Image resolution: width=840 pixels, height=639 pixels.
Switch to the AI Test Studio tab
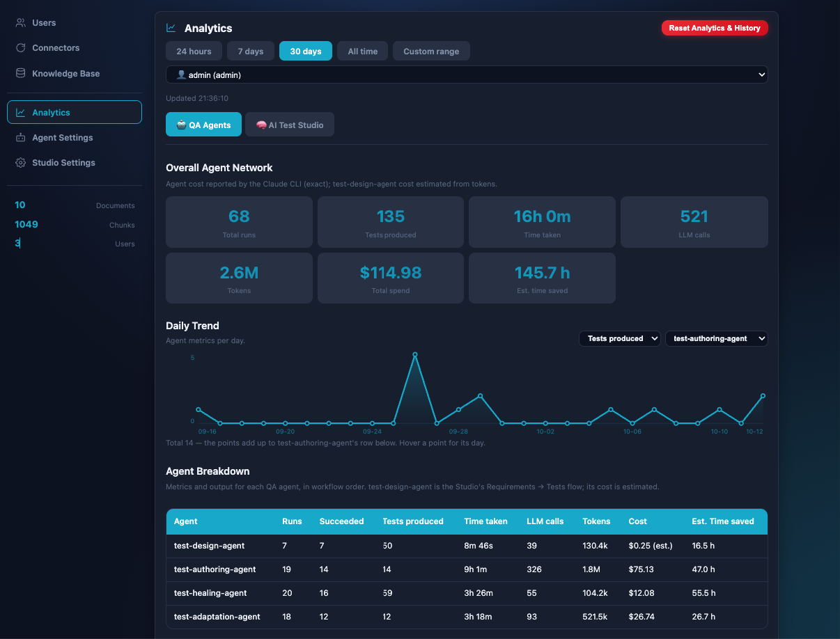290,125
